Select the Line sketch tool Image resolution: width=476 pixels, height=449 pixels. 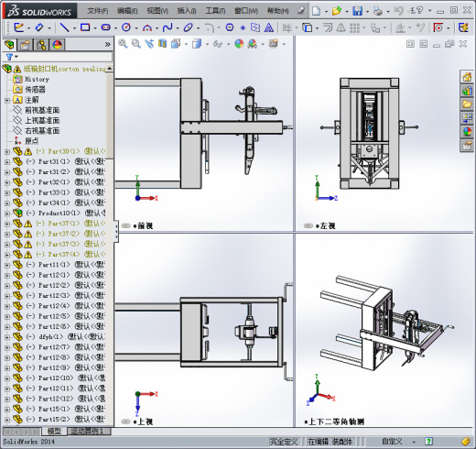coord(64,27)
